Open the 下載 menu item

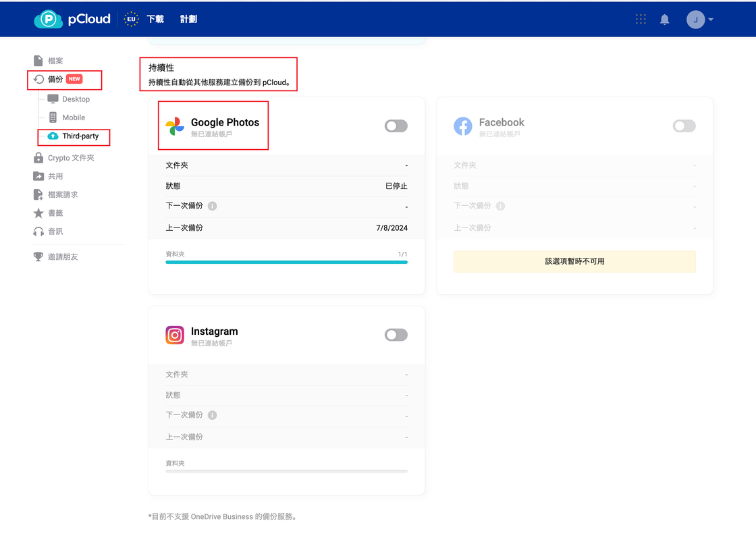155,19
